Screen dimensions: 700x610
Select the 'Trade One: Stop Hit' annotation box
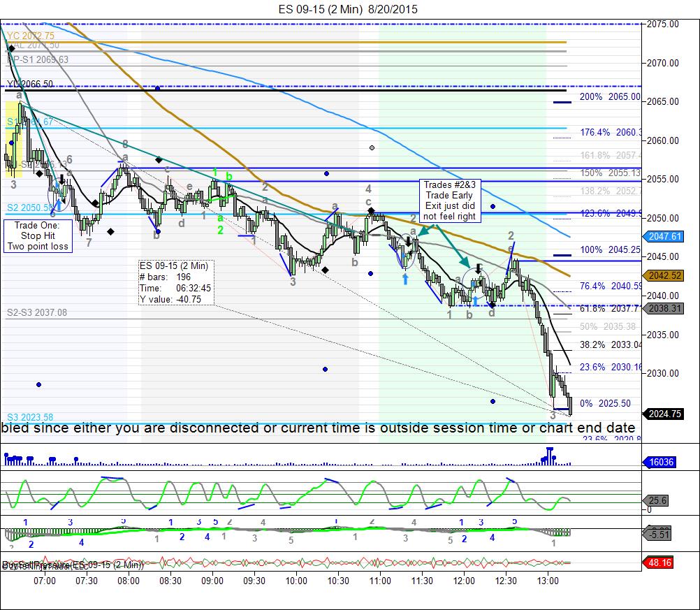pos(38,235)
